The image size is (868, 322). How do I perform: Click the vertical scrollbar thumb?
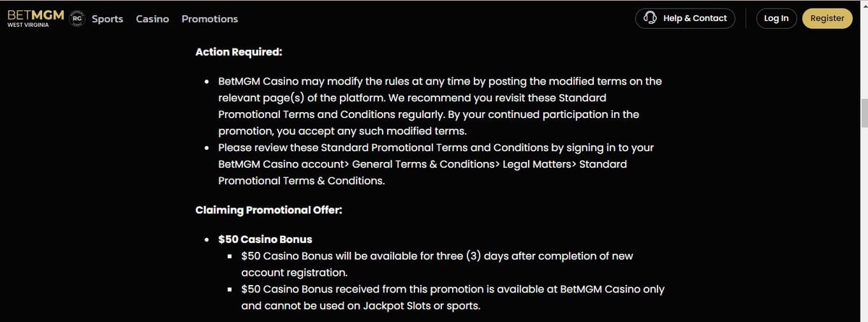click(x=863, y=113)
